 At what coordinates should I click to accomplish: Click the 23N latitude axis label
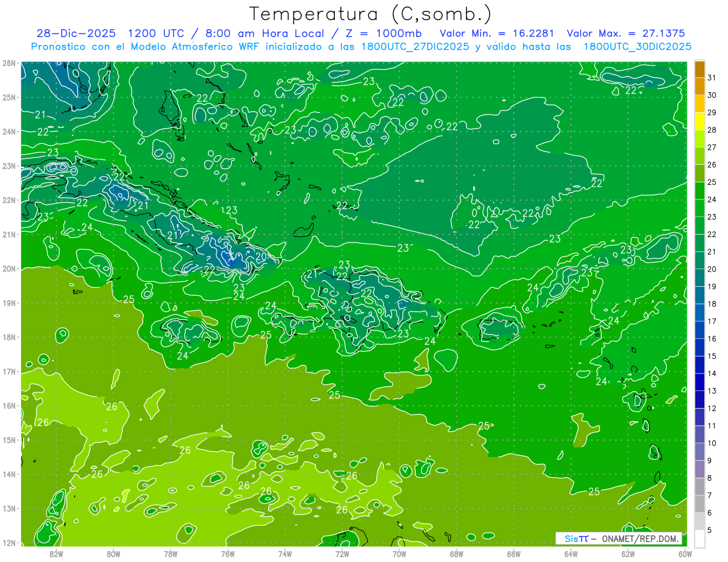pos(8,166)
